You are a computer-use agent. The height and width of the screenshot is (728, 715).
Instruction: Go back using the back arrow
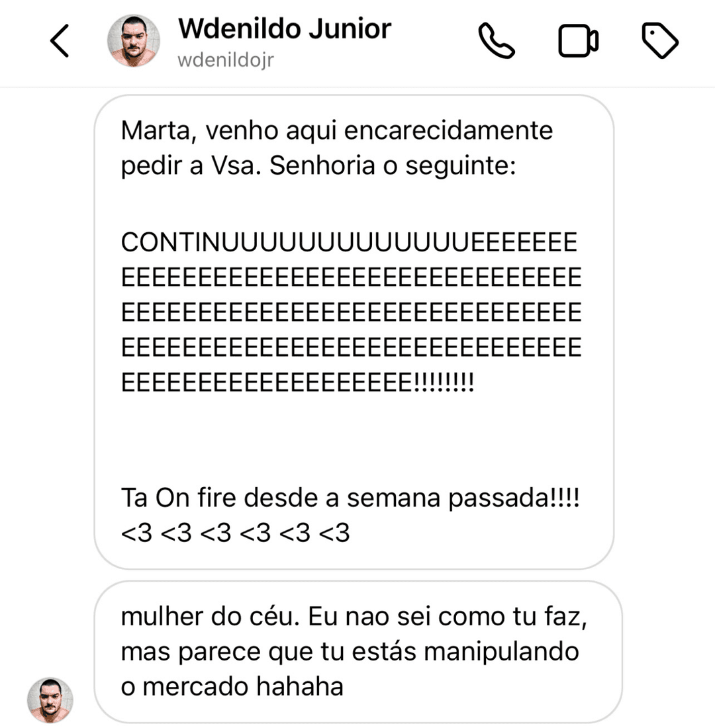coord(60,41)
